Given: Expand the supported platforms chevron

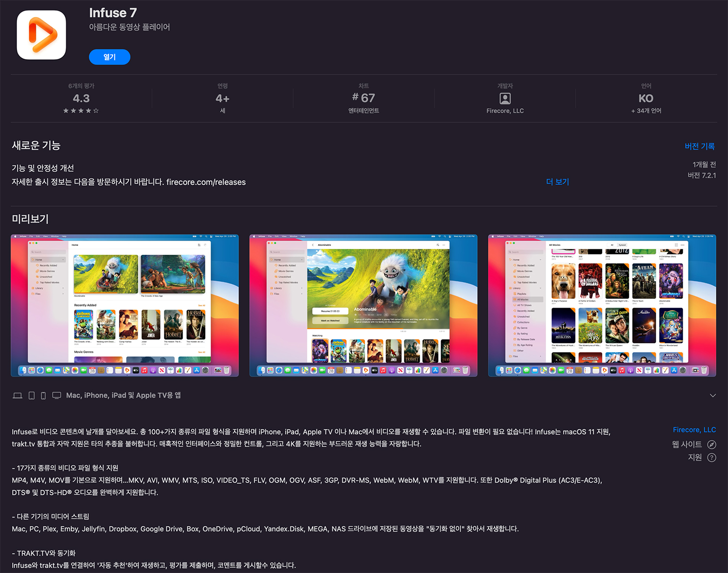Looking at the screenshot, I should tap(712, 395).
